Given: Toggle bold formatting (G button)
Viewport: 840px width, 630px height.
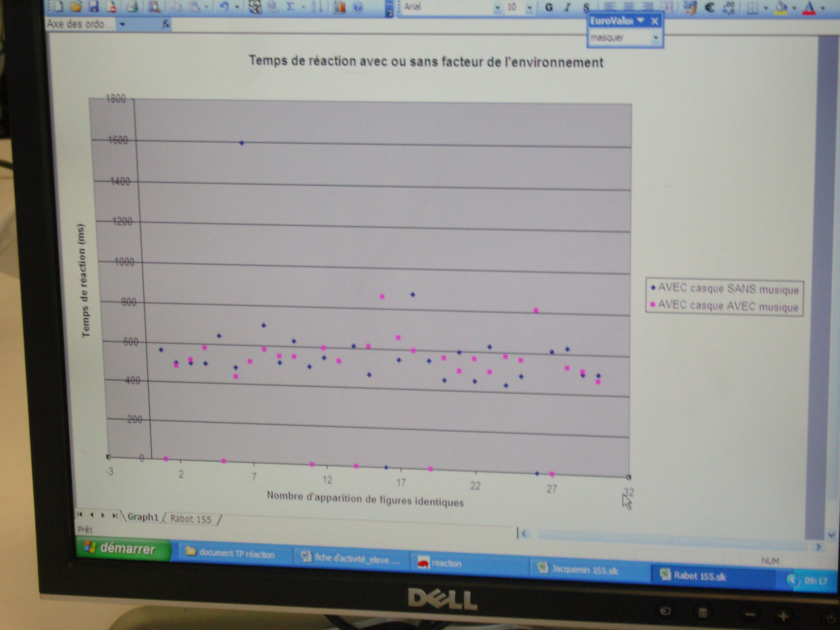Looking at the screenshot, I should 549,7.
